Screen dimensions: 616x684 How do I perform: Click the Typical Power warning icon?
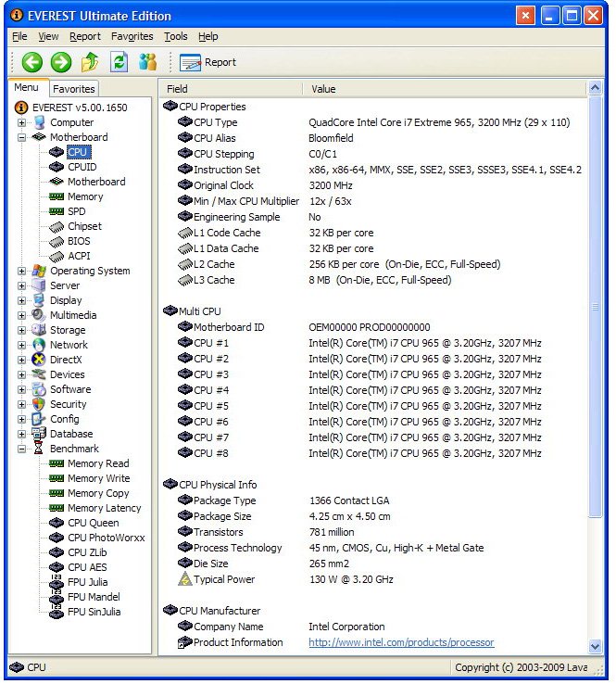click(185, 579)
